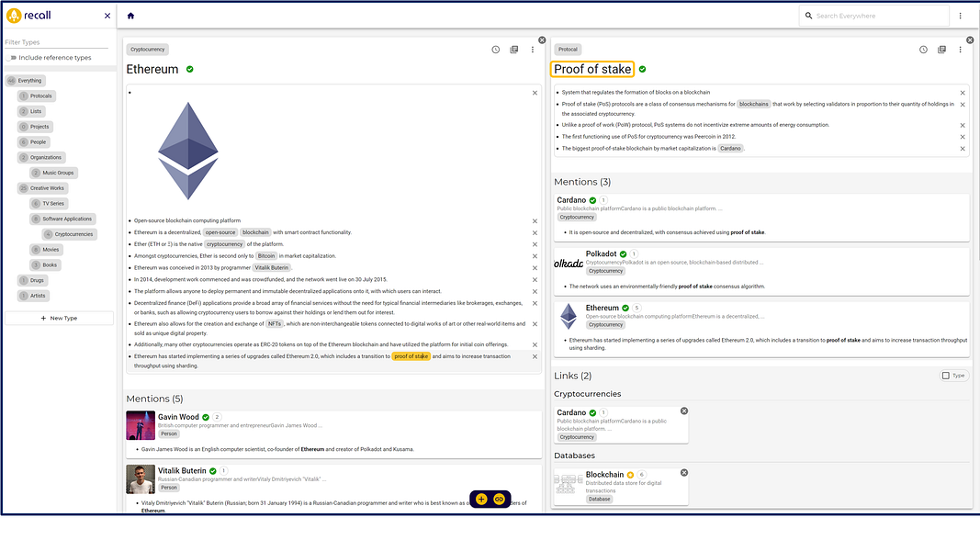Filter by Books type
Screen dimensions: 980x551
(45, 264)
